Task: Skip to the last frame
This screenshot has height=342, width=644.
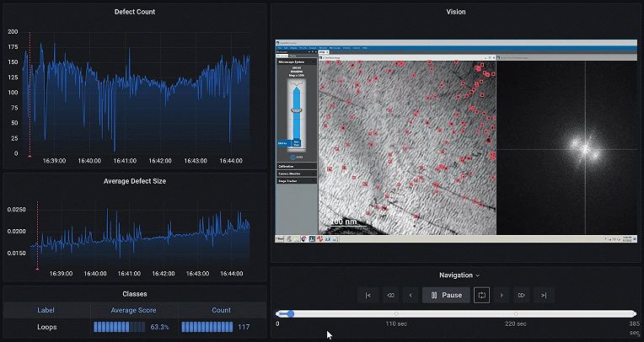Action: click(544, 295)
